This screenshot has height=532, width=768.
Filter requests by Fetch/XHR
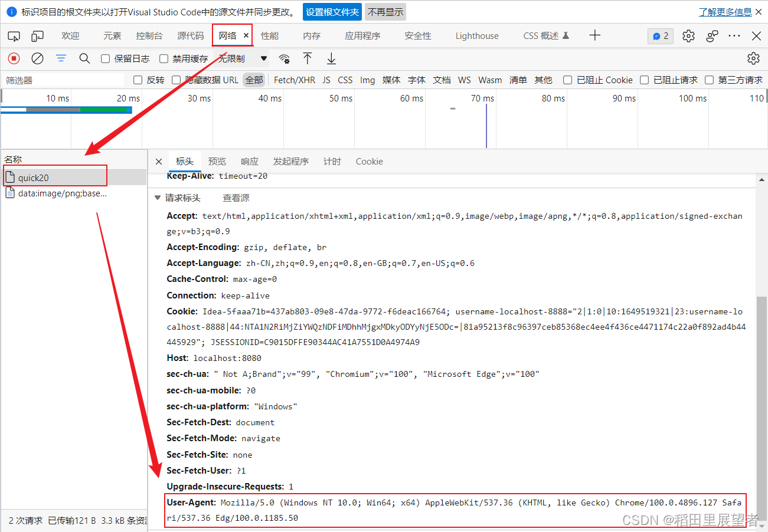pos(295,80)
